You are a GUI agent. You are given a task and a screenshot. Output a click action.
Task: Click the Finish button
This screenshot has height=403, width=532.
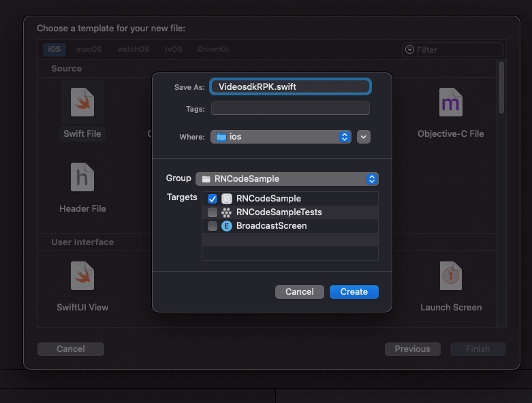tap(478, 349)
